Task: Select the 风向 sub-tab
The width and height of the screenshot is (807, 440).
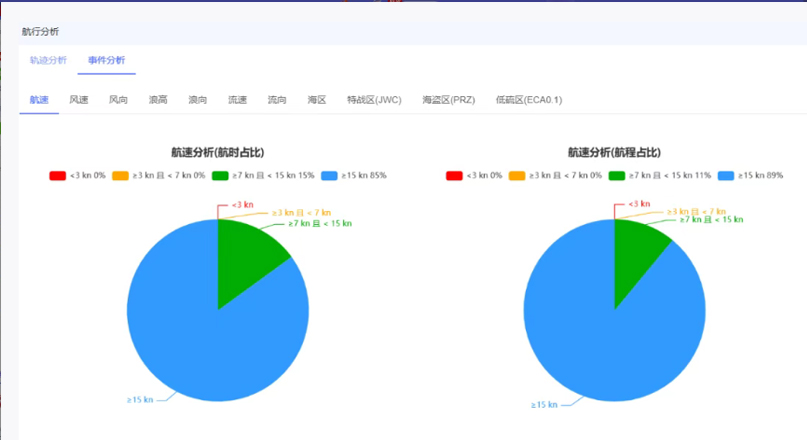Action: coord(118,100)
